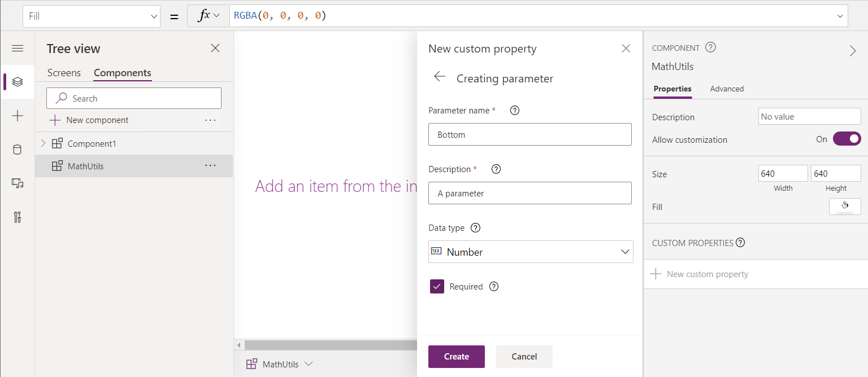Select the Tree view layers icon

[x=18, y=82]
